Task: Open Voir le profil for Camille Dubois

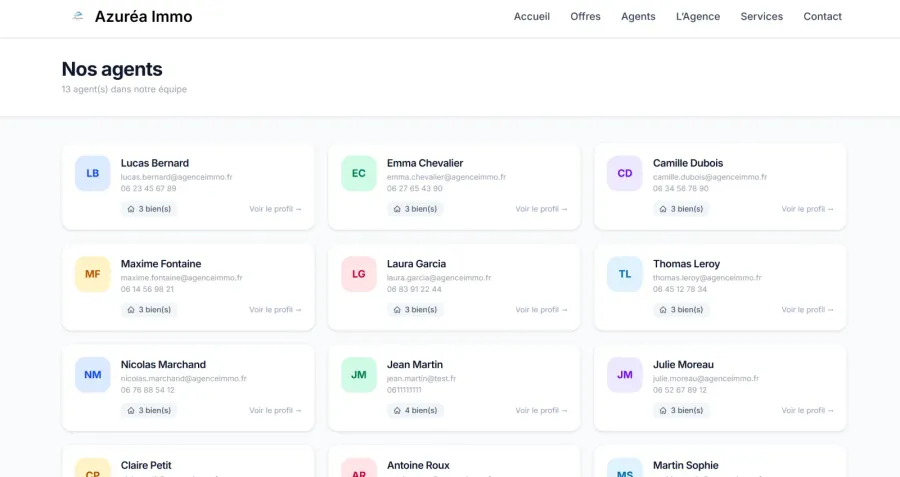Action: tap(808, 209)
